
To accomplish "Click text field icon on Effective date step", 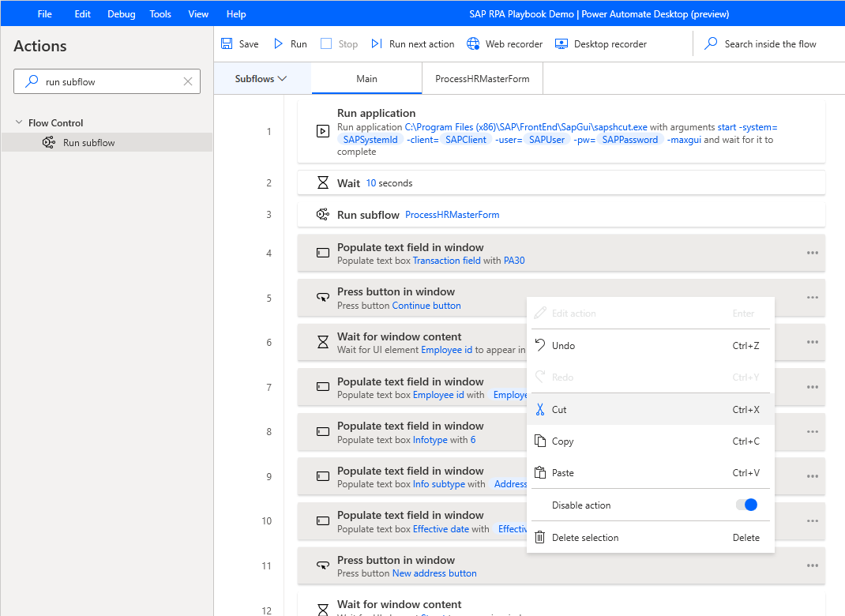I will [323, 521].
